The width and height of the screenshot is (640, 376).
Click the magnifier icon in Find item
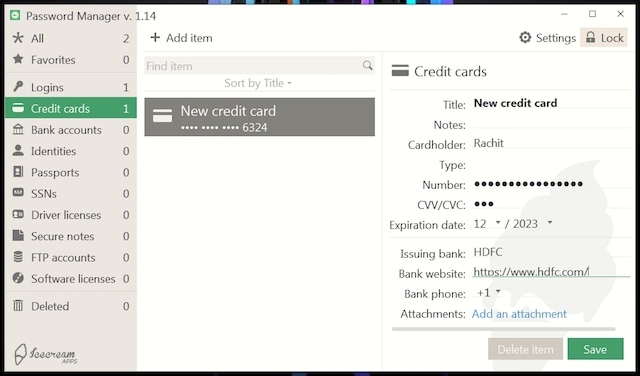click(x=367, y=65)
